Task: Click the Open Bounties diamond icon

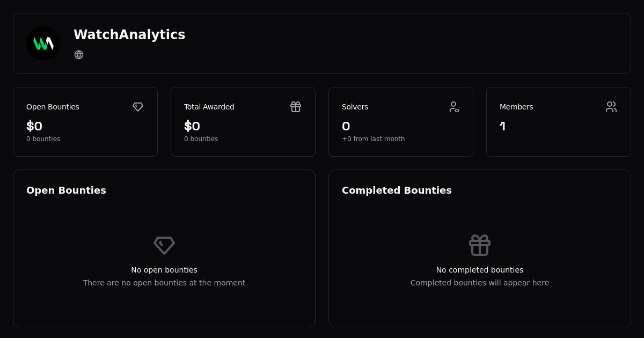Action: [x=138, y=107]
